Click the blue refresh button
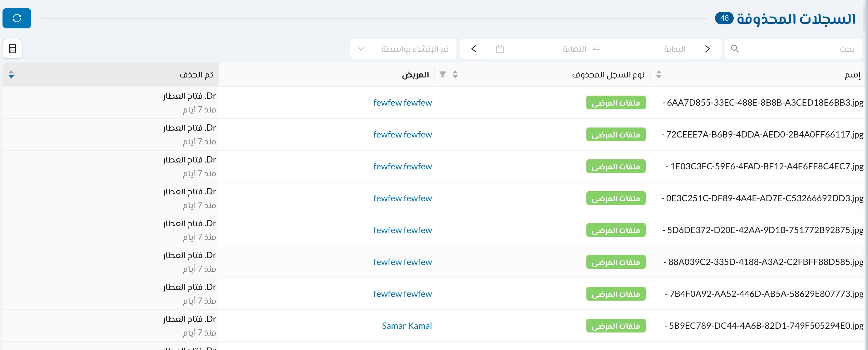Viewport: 868px width, 350px height. (x=17, y=18)
